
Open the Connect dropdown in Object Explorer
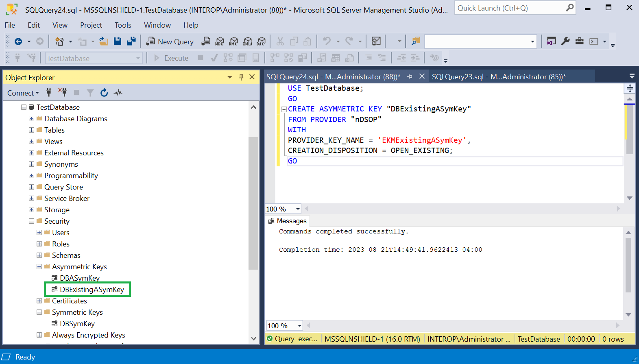point(23,93)
